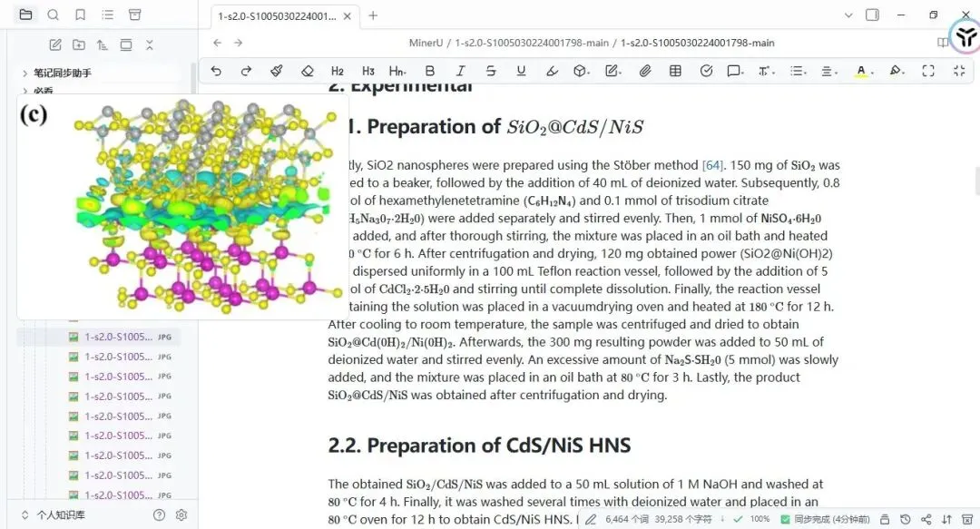Navigate back with the left arrow
Viewport: 980px width, 529px height.
tap(218, 43)
